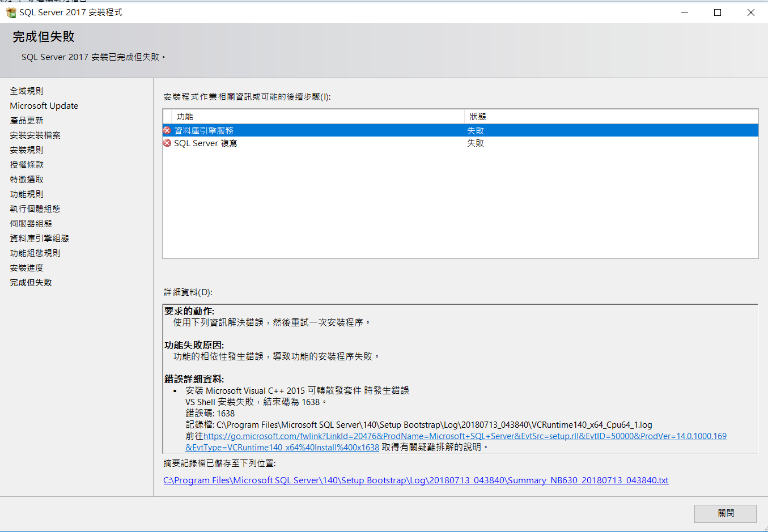Click the 要求的動作 heading in details

(x=189, y=311)
